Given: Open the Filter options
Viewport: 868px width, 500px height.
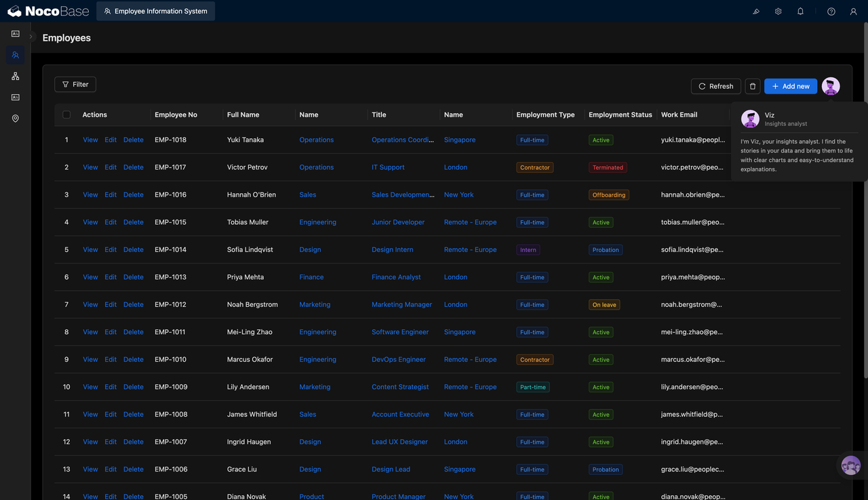Looking at the screenshot, I should coord(75,85).
